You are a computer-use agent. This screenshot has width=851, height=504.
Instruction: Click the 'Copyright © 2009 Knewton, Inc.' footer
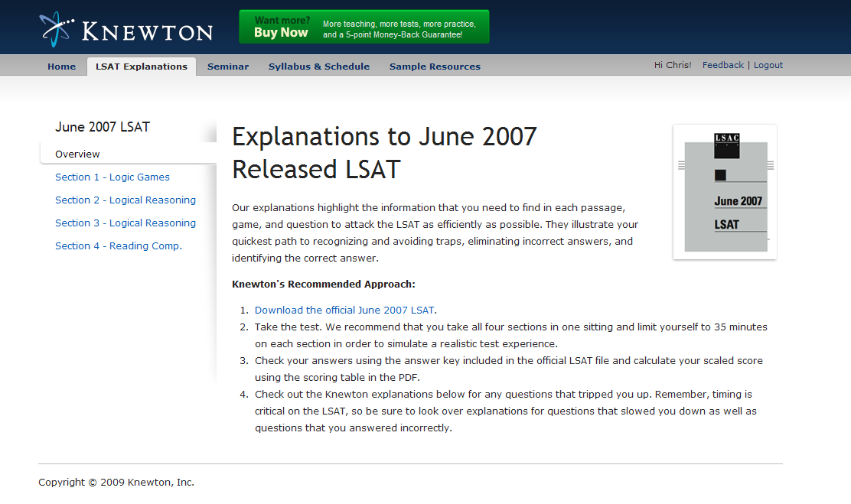[116, 483]
